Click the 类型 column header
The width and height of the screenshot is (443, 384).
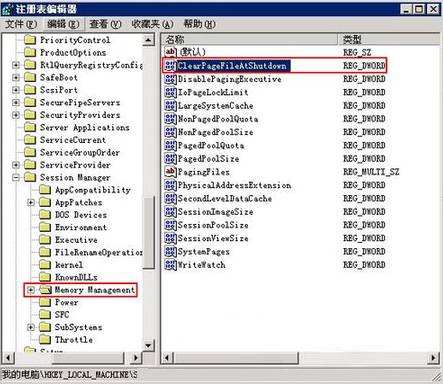click(x=389, y=40)
